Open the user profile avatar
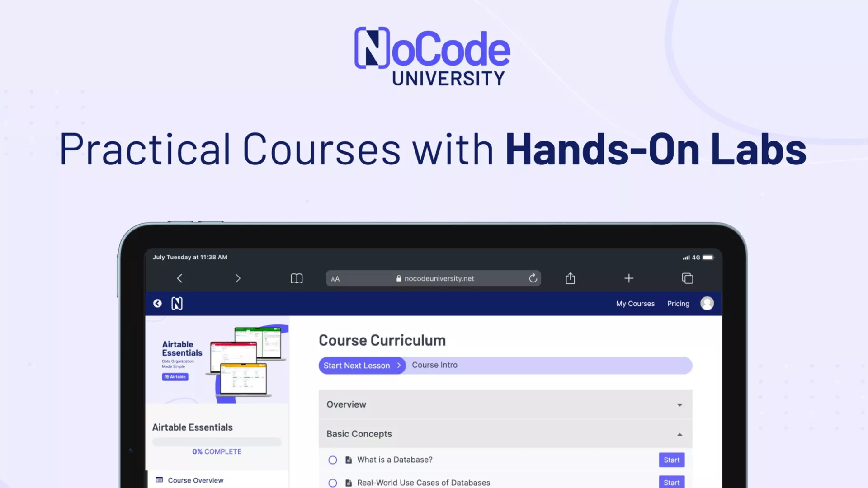This screenshot has height=488, width=868. click(707, 304)
